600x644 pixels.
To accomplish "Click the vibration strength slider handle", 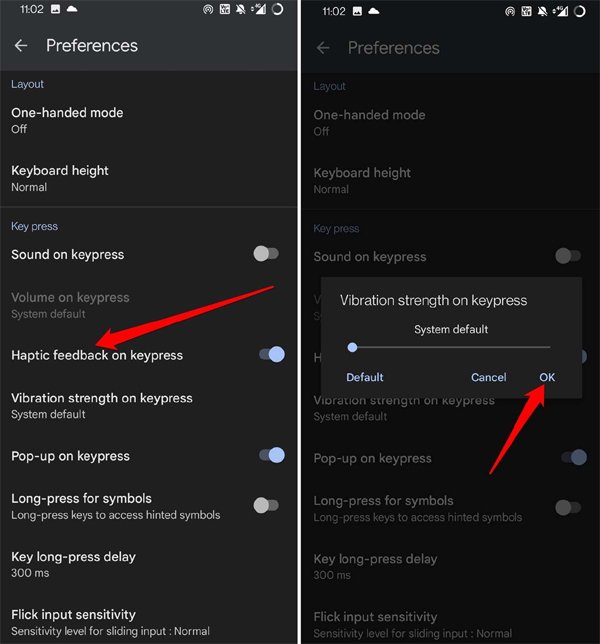I will click(x=352, y=347).
